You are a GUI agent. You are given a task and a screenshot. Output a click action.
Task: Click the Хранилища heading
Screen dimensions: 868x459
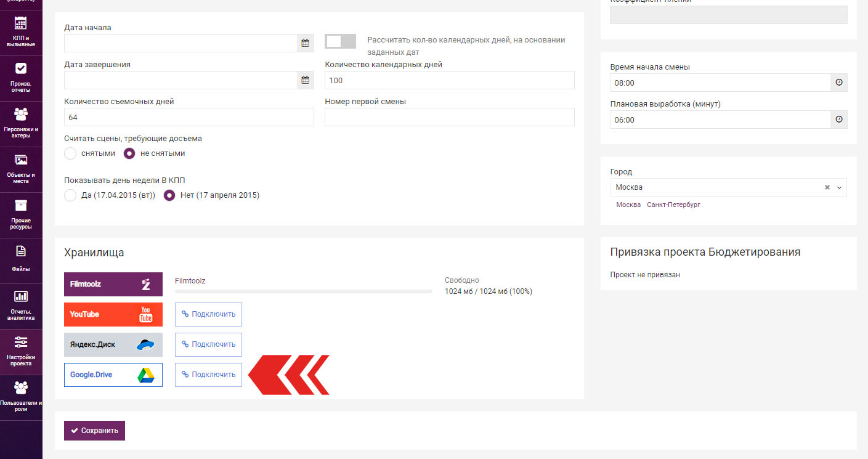point(94,253)
